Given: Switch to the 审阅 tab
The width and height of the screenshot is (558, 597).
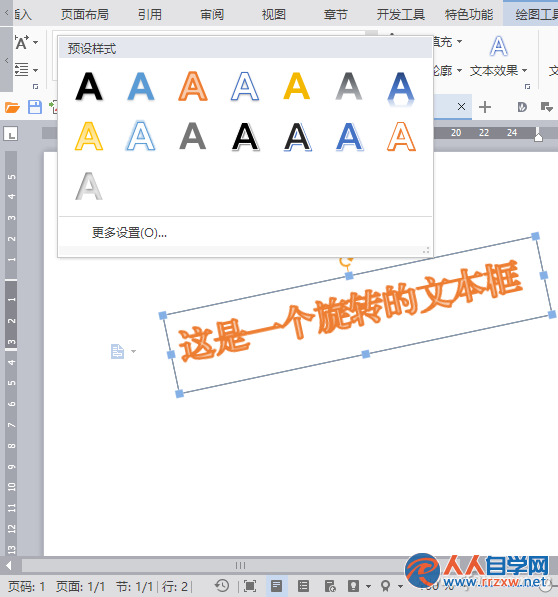Looking at the screenshot, I should click(212, 14).
